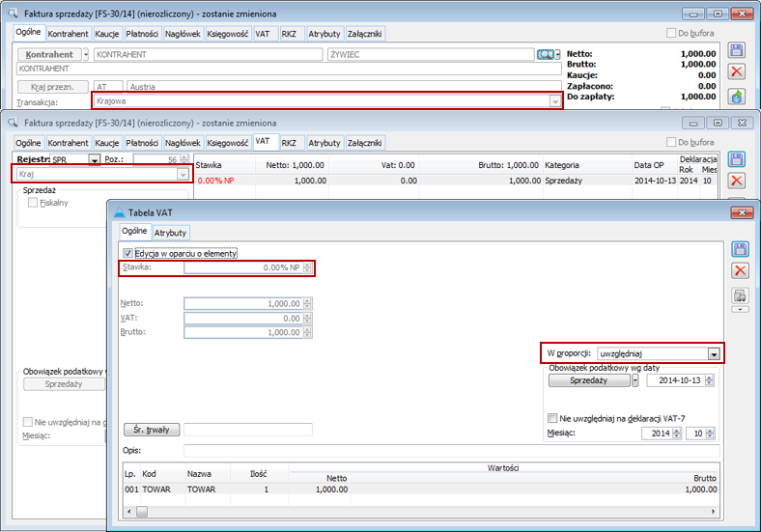761x532 pixels.
Task: Click the contractor card icon next to ŻYWIEC
Action: pos(547,54)
